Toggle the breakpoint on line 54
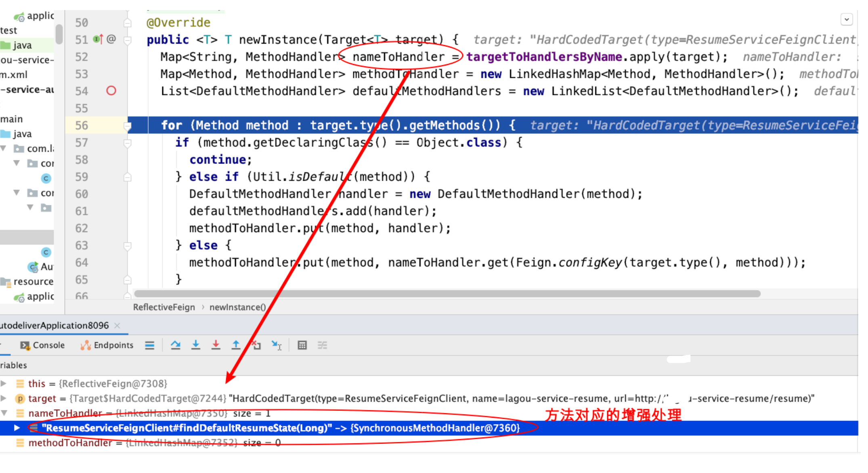 pos(111,91)
